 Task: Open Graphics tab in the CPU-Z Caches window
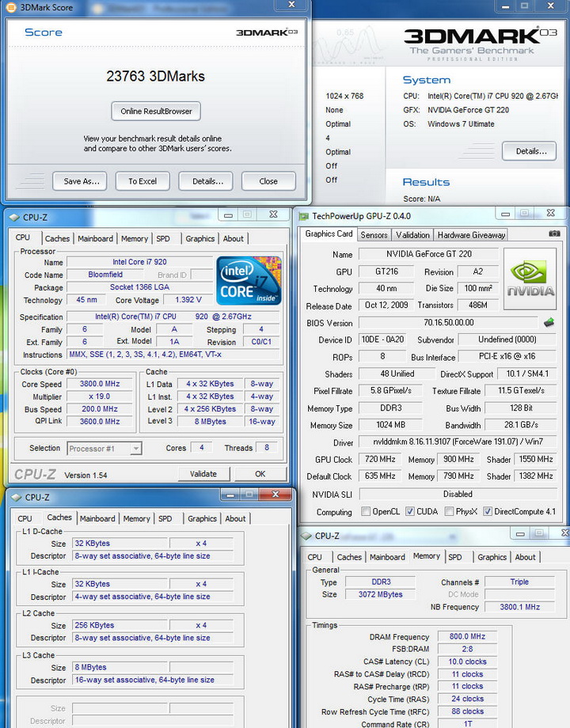[x=202, y=518]
